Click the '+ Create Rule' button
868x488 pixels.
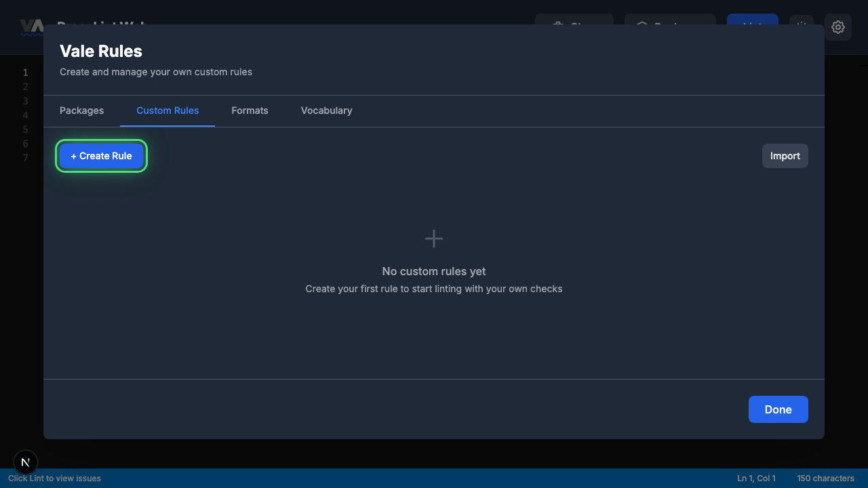101,156
